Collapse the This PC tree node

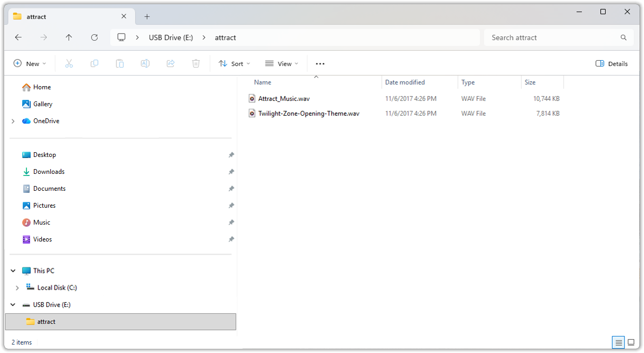point(13,271)
